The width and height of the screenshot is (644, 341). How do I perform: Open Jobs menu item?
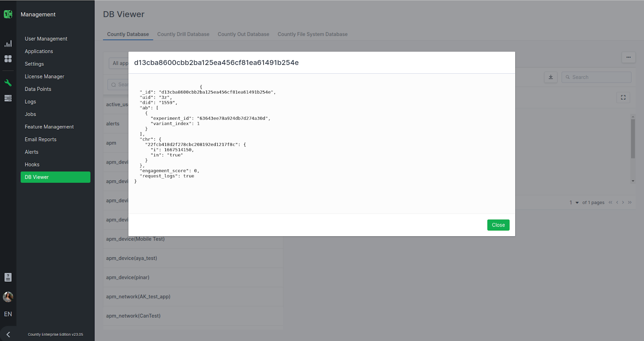click(x=30, y=114)
